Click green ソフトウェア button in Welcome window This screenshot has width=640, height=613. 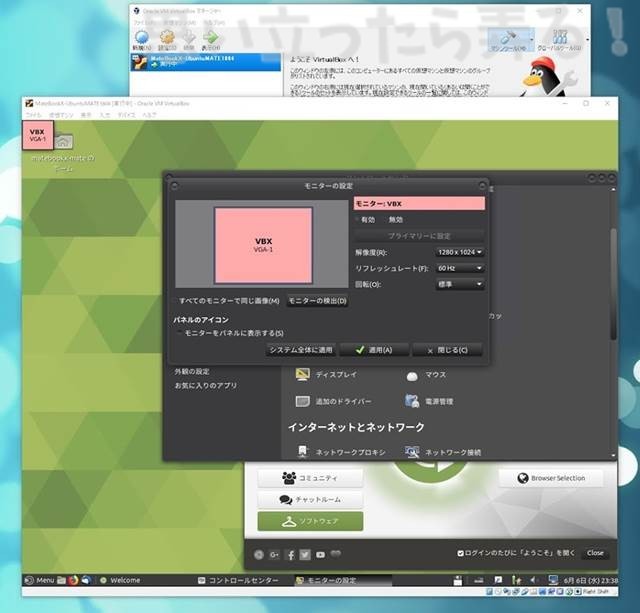[x=310, y=521]
